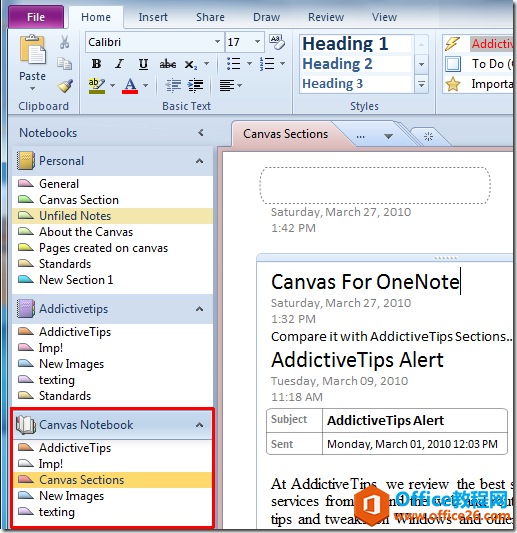Apply Italic formatting

tap(120, 64)
